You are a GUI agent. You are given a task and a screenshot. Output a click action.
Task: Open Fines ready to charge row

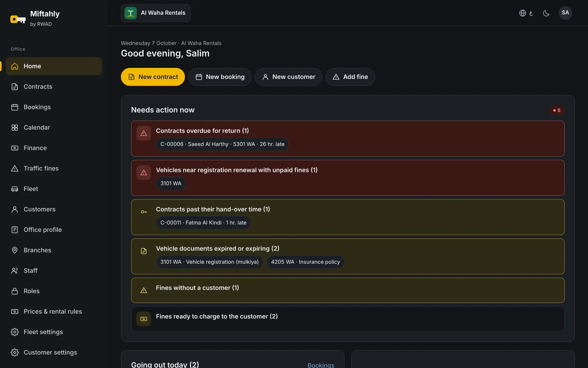click(x=348, y=319)
